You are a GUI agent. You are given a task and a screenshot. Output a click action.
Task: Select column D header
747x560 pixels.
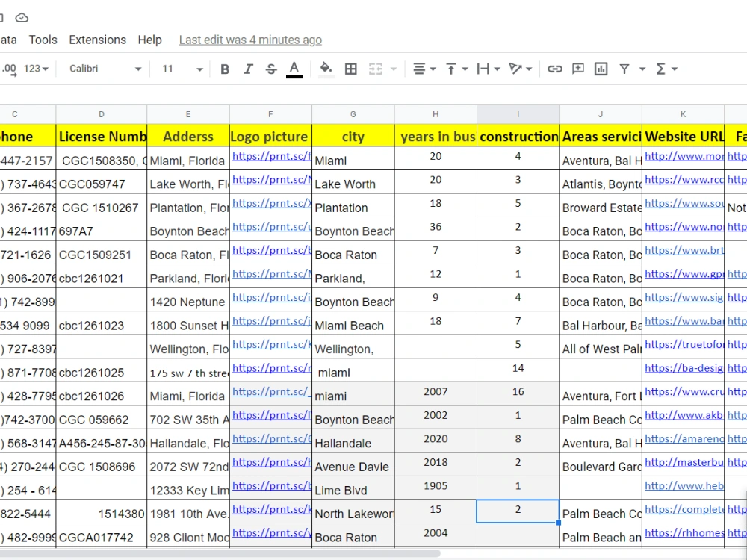pos(102,114)
